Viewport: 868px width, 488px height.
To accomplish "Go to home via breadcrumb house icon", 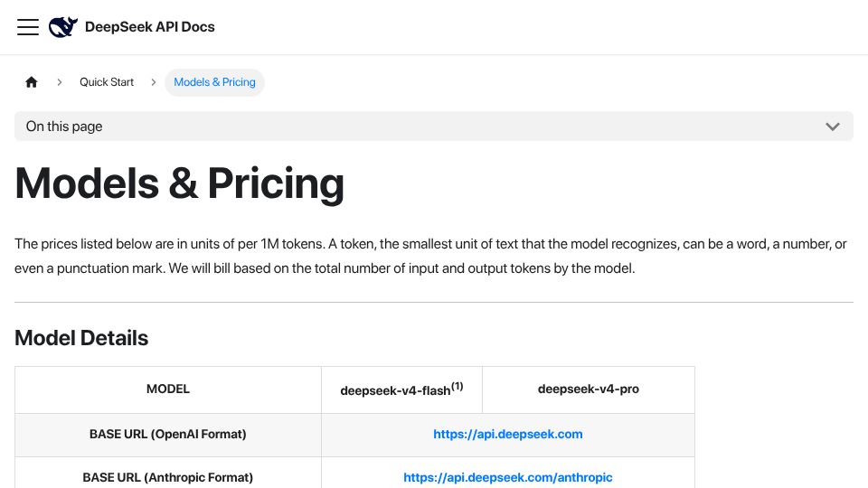I will coord(32,82).
